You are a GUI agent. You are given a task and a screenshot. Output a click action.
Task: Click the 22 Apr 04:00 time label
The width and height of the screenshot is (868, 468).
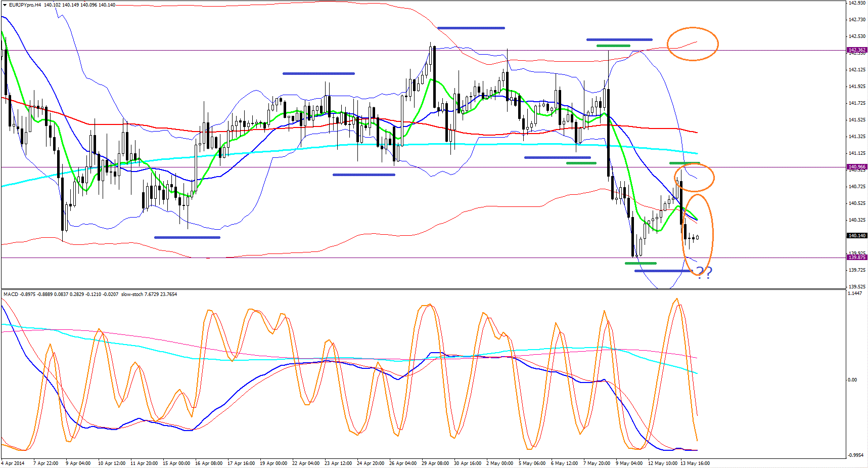pos(306,463)
